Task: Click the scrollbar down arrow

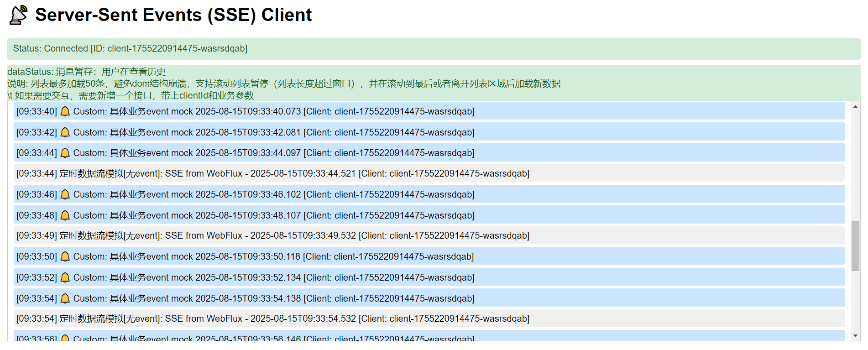Action: tap(855, 336)
